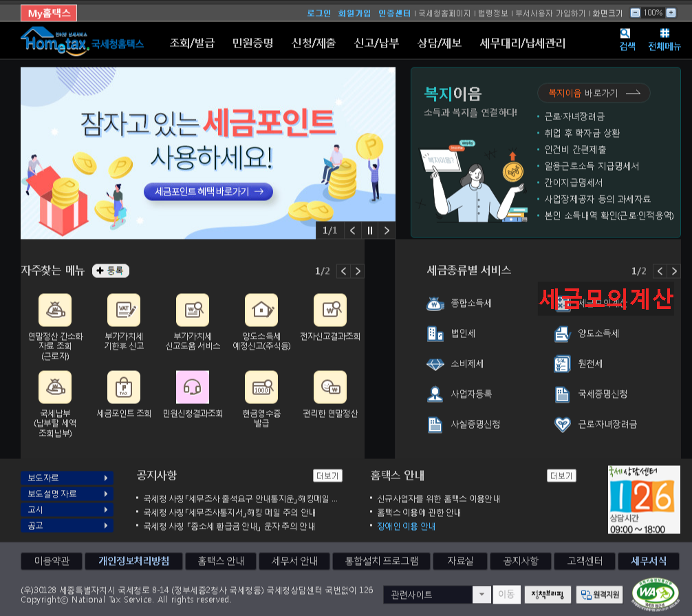The height and width of the screenshot is (616, 692).
Task: Open the 개인정보처리방침 footer link
Action: point(133,561)
